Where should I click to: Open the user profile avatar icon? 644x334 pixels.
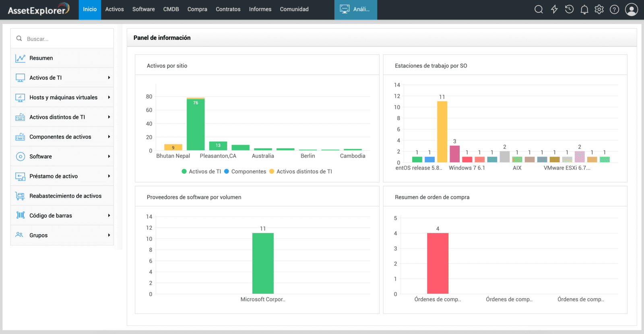click(x=632, y=9)
